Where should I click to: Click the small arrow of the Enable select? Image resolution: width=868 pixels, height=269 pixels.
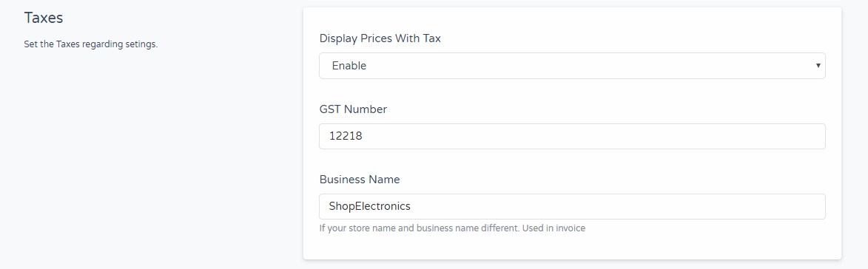click(x=818, y=66)
